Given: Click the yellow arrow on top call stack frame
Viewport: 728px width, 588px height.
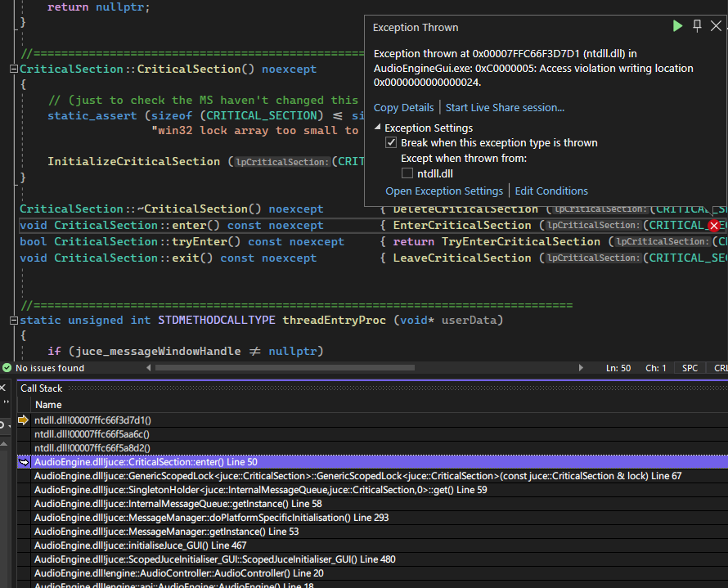Looking at the screenshot, I should click(23, 420).
